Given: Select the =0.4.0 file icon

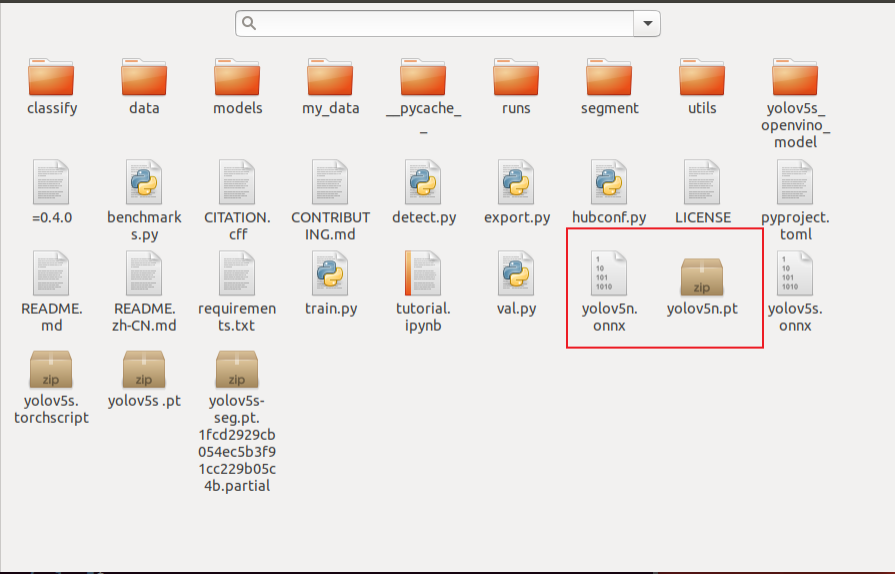Looking at the screenshot, I should (51, 183).
